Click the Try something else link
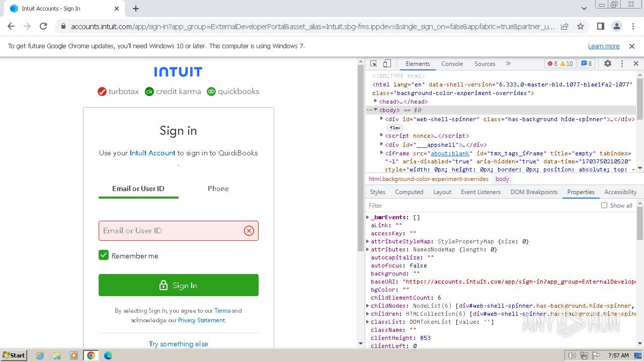 point(179,344)
